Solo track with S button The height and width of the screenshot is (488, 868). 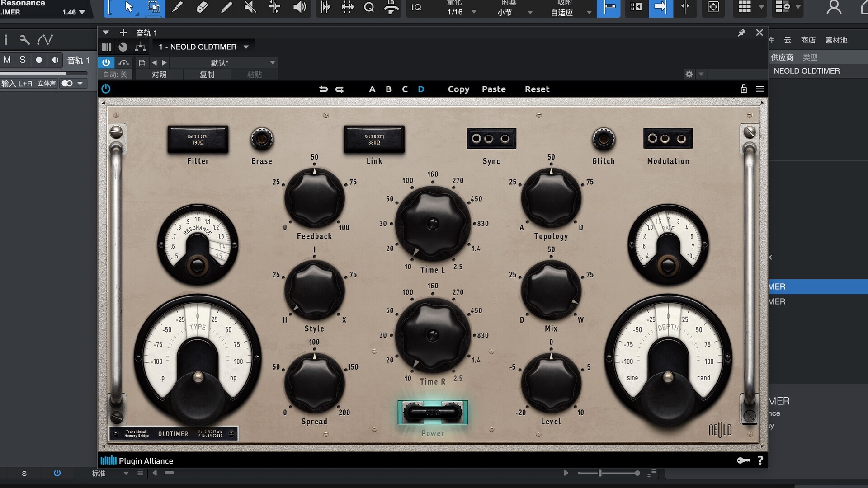pos(23,60)
